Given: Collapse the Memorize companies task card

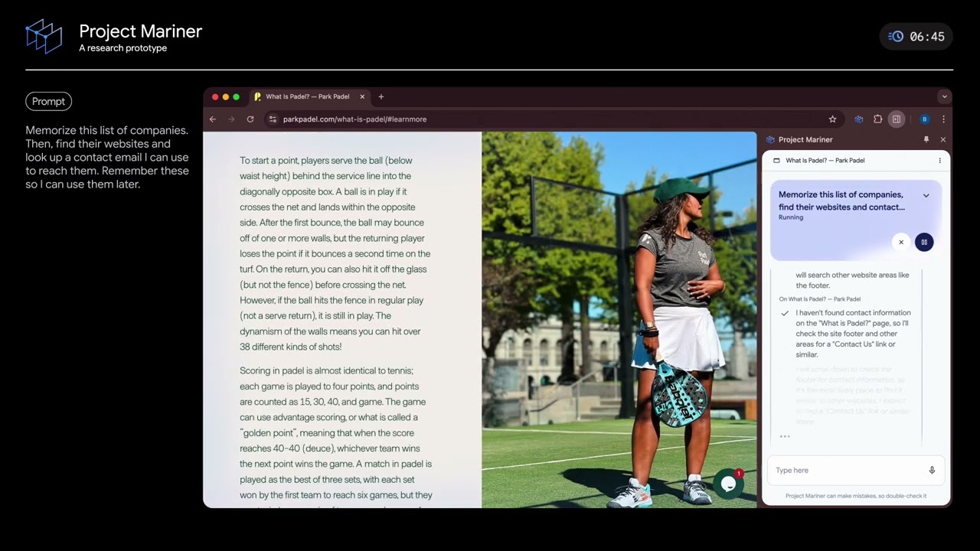Looking at the screenshot, I should click(x=926, y=195).
